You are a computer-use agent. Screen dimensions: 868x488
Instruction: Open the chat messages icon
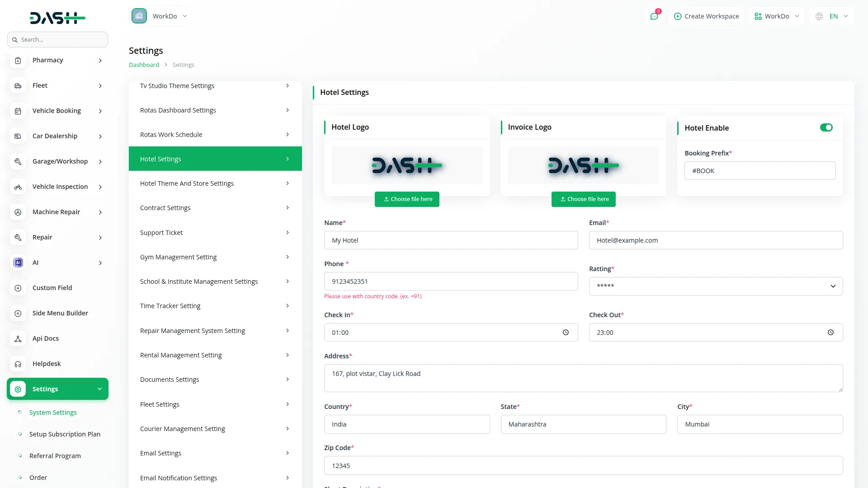tap(654, 16)
